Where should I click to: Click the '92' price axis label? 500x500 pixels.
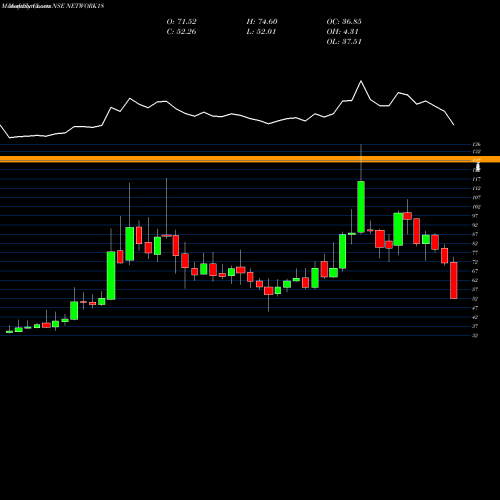point(475,225)
